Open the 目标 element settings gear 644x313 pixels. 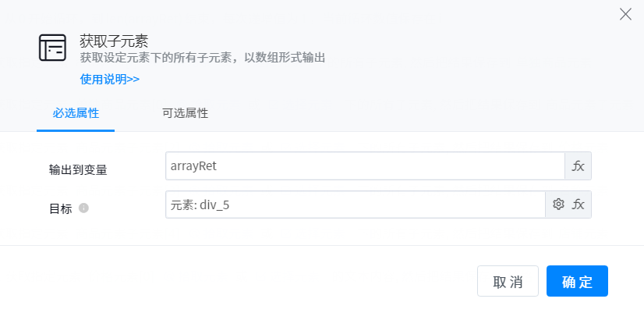558,205
